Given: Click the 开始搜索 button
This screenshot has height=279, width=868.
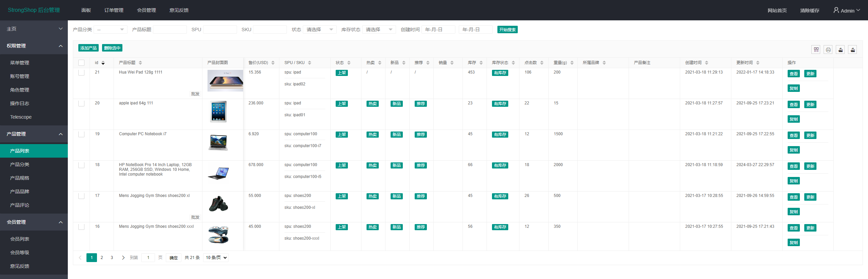Looking at the screenshot, I should pos(508,29).
